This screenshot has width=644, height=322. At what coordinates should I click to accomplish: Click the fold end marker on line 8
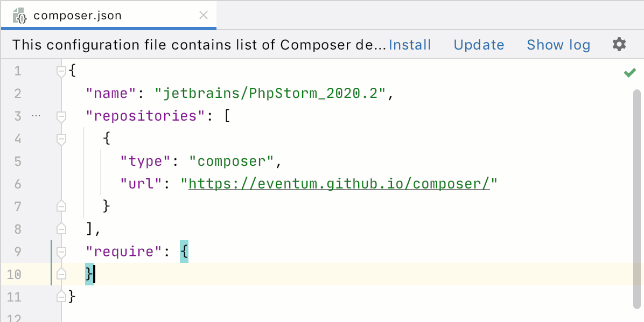[x=61, y=229]
